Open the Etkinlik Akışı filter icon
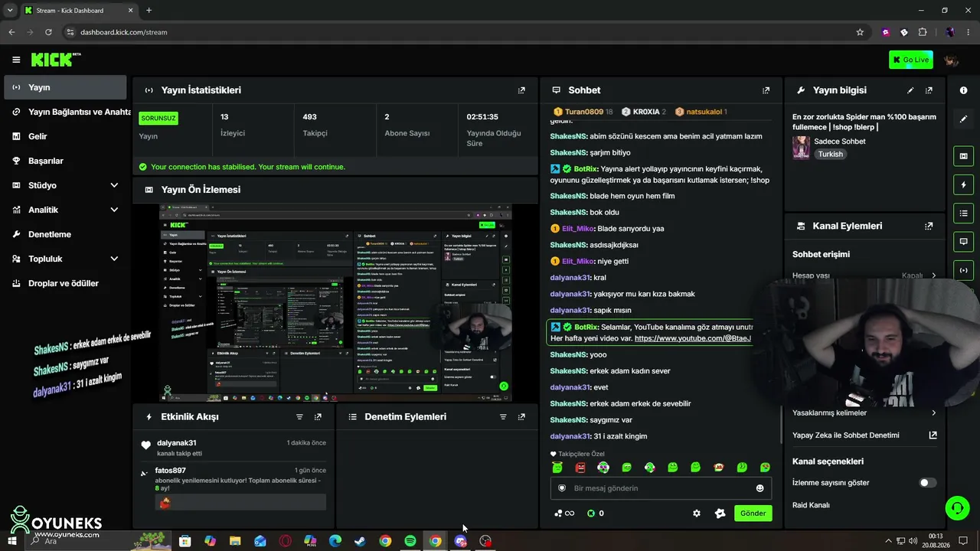 tap(299, 417)
